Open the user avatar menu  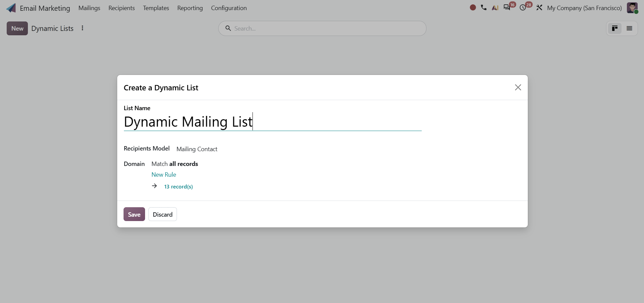[632, 8]
